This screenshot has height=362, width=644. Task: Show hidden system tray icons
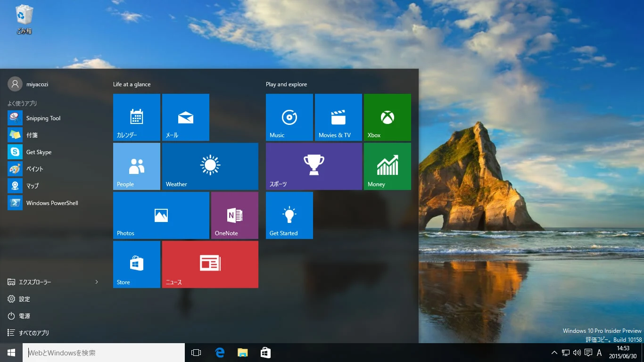click(x=554, y=353)
